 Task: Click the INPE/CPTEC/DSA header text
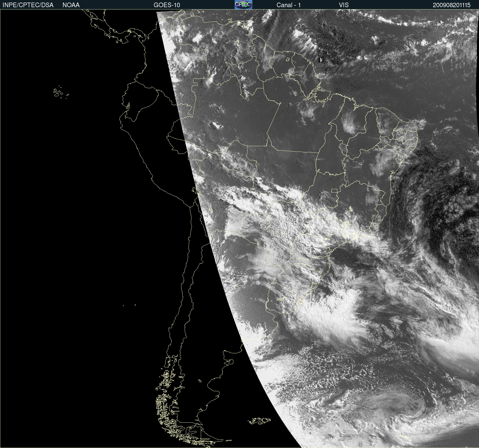point(28,5)
